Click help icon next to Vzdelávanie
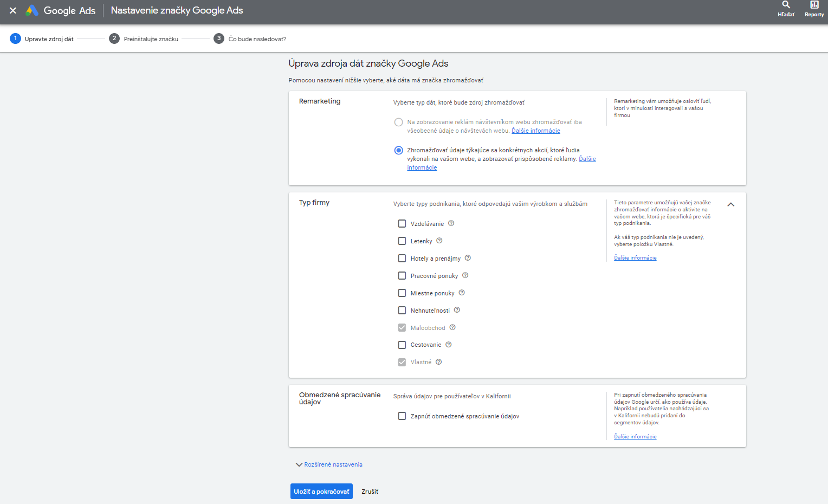The image size is (828, 504). [x=451, y=223]
